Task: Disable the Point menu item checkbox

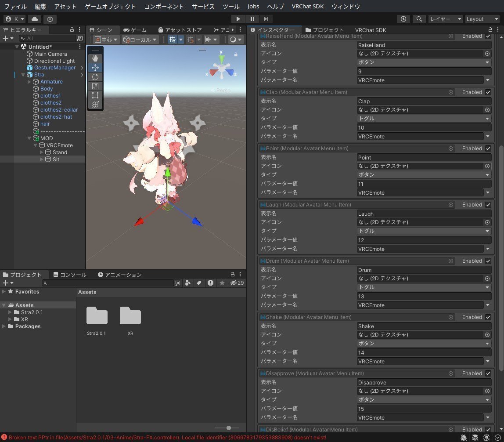Action: (x=488, y=149)
